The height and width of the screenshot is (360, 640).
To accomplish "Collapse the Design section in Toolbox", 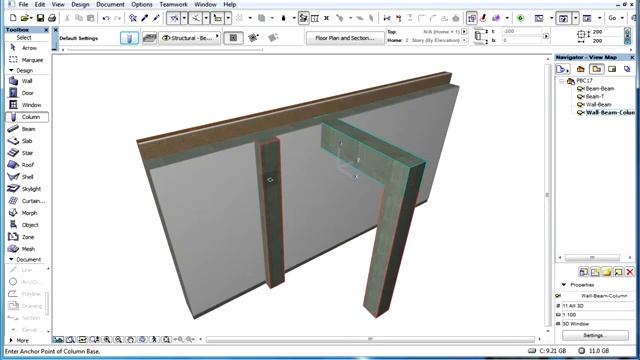I will click(11, 71).
